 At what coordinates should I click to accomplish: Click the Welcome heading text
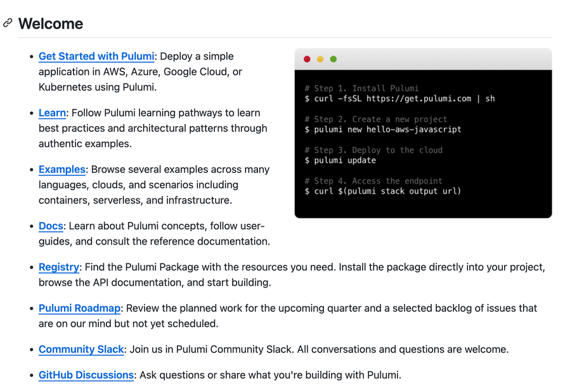point(51,23)
